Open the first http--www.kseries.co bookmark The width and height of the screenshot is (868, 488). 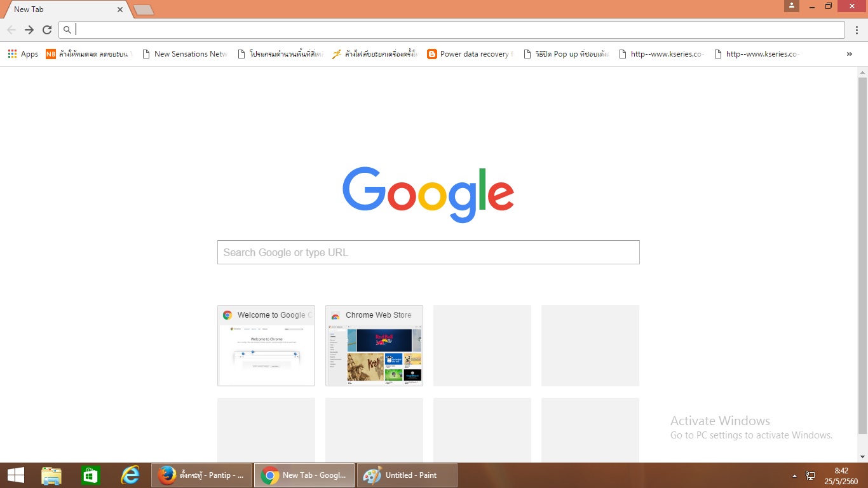point(661,54)
